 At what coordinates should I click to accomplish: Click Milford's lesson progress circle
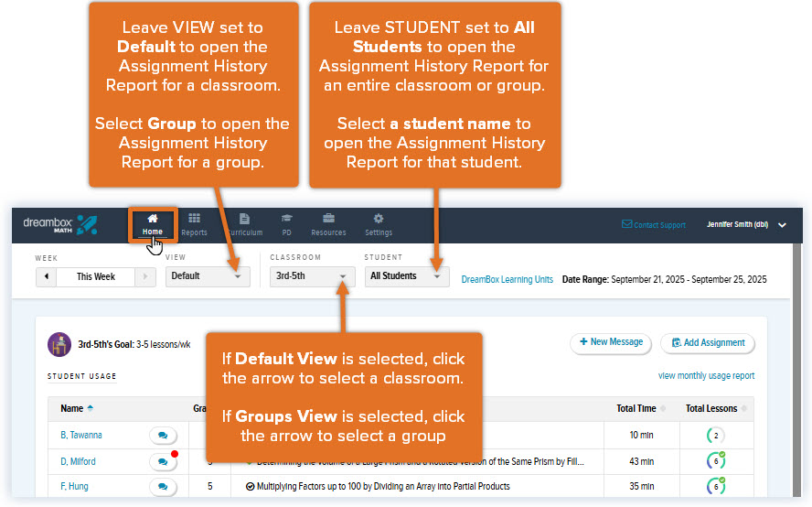(x=716, y=461)
